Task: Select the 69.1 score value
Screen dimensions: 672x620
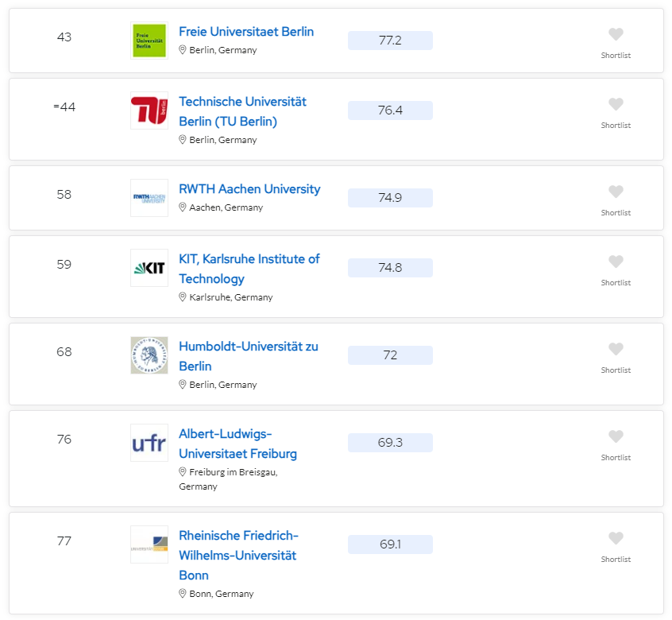Action: (x=390, y=544)
